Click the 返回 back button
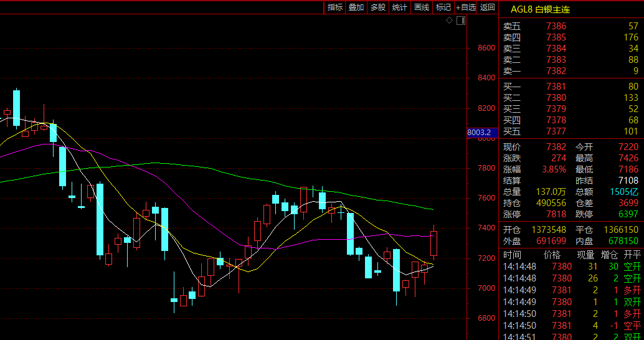644x340 pixels. pos(488,7)
